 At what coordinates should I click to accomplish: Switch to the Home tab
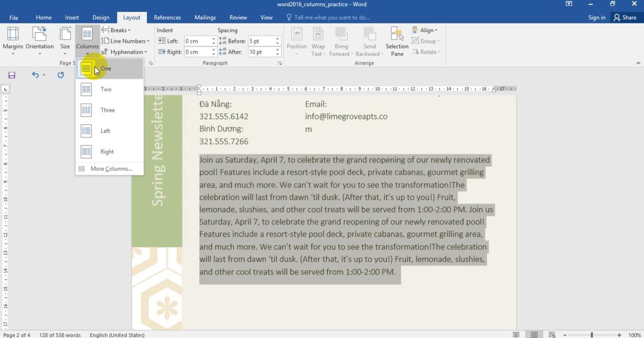43,17
